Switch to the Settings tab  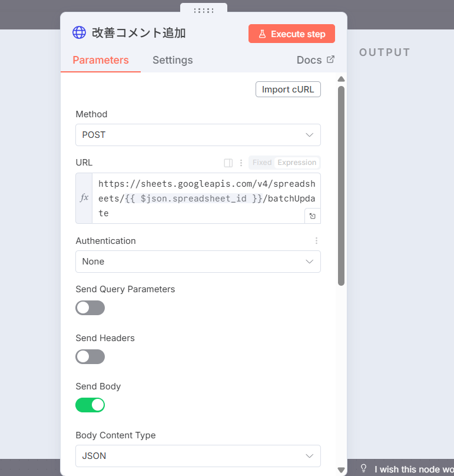point(173,60)
